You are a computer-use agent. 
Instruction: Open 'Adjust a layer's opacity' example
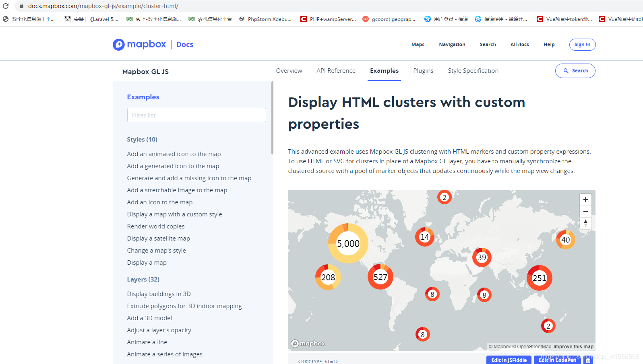point(159,330)
